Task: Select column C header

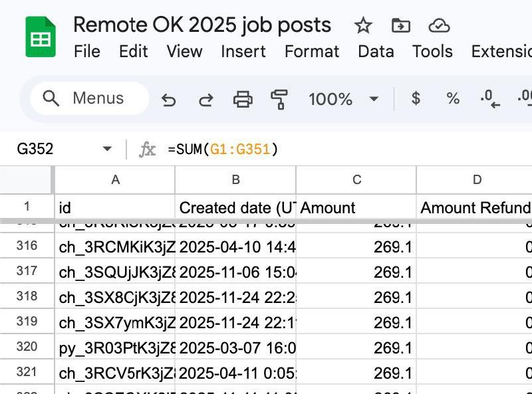Action: pyautogui.click(x=356, y=179)
